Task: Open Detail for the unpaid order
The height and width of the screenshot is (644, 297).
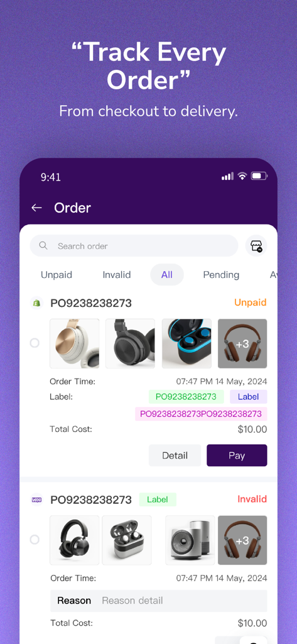Action: coord(175,455)
